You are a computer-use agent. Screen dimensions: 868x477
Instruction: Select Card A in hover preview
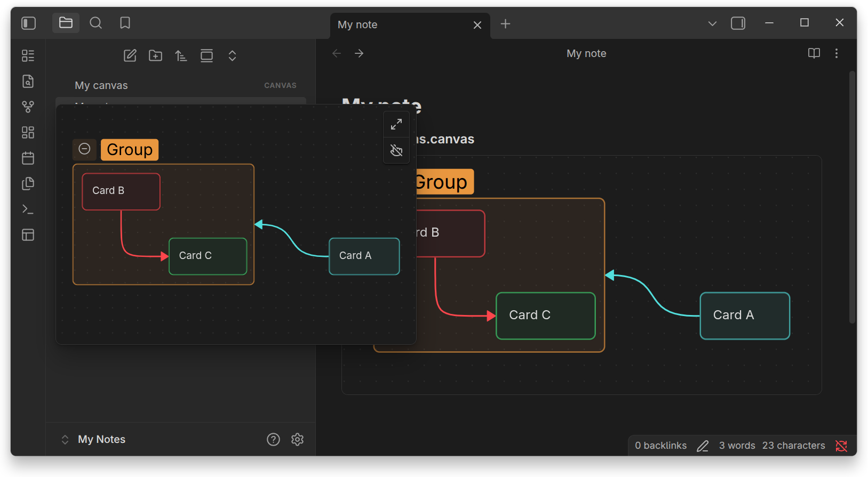(x=364, y=256)
